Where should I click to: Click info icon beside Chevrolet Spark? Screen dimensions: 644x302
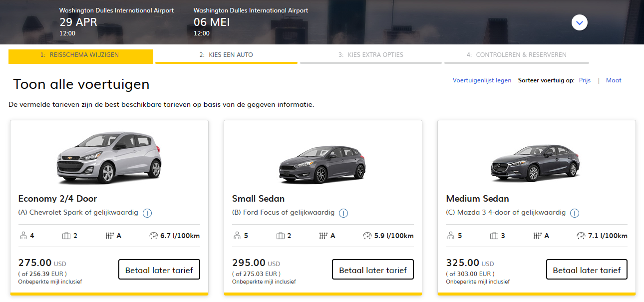tap(147, 213)
